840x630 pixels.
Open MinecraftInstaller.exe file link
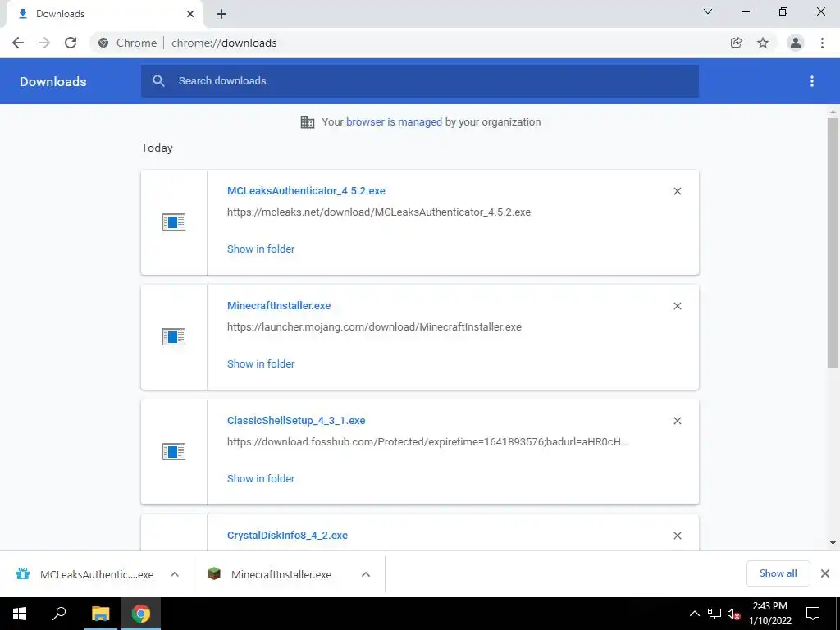point(279,306)
